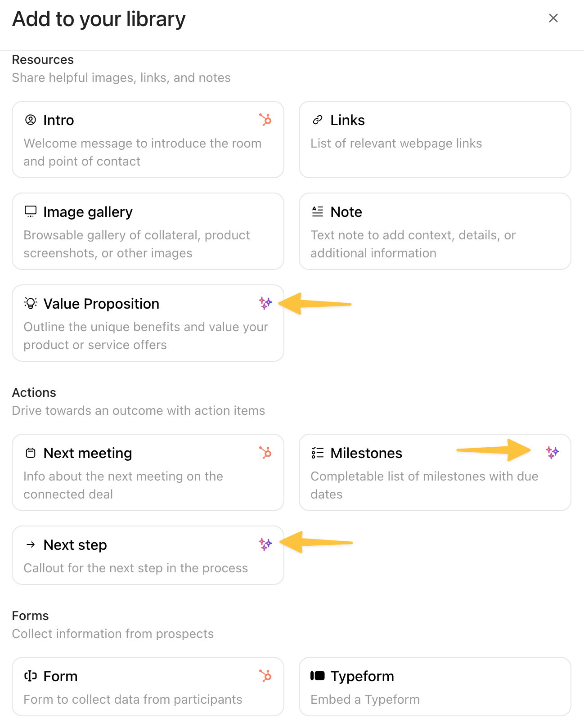Click the checklist icon beside Milestones
The image size is (584, 728).
click(318, 453)
